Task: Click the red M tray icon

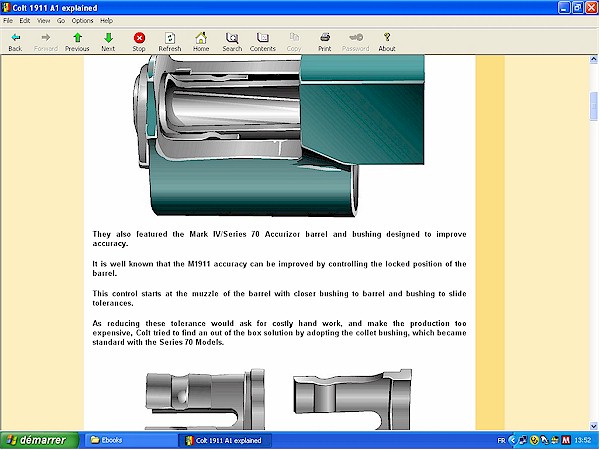Action: (x=566, y=440)
